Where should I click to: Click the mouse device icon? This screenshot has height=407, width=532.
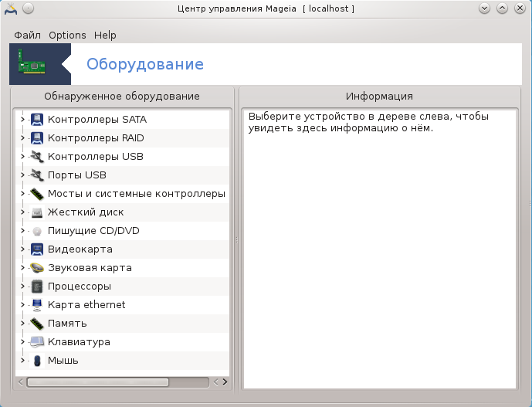tap(37, 361)
